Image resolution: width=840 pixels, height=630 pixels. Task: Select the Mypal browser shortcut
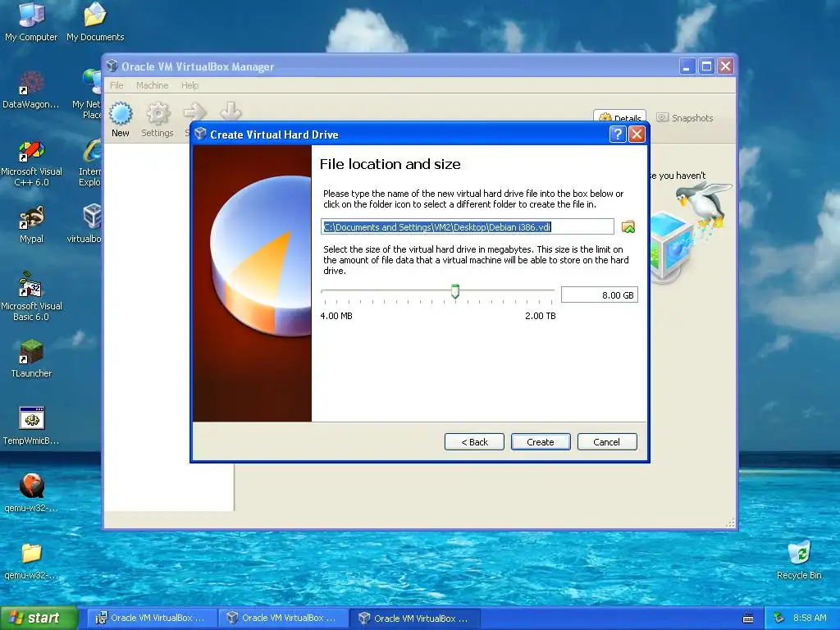click(32, 225)
